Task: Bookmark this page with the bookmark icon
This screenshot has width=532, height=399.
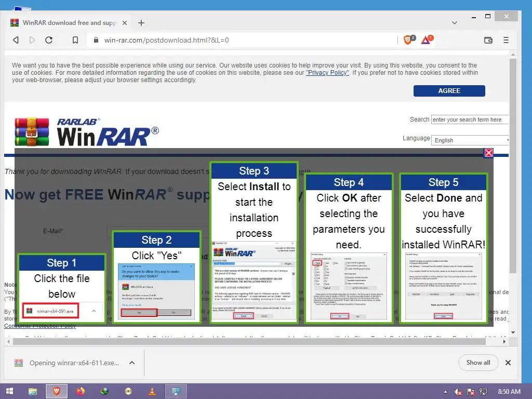Action: click(x=75, y=40)
